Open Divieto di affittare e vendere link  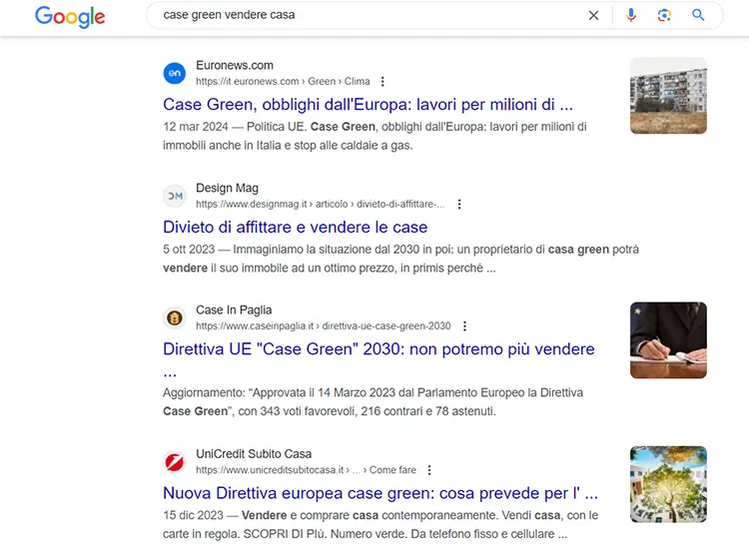pos(296,227)
